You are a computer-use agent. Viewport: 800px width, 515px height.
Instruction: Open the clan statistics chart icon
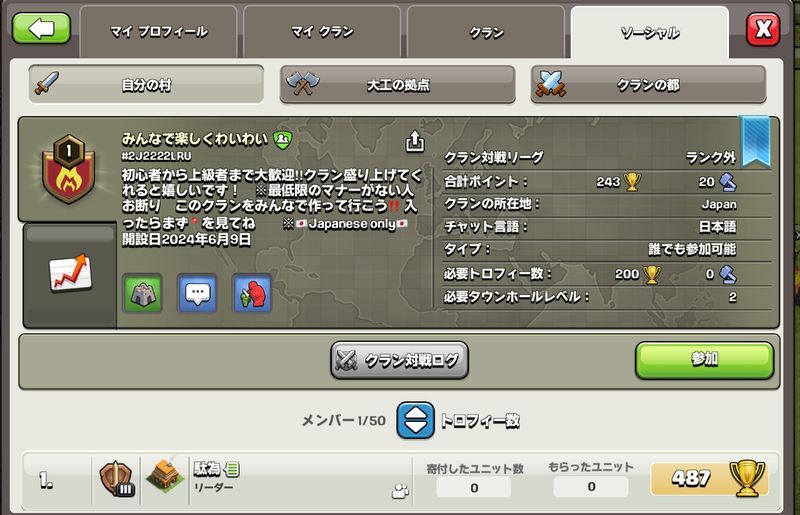point(70,273)
